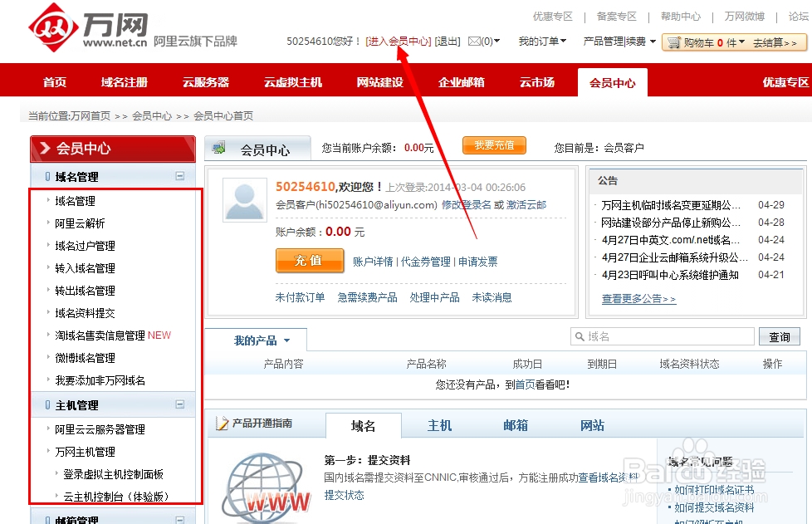
Task: Open 阿里云解析 in sidebar
Action: click(x=80, y=223)
